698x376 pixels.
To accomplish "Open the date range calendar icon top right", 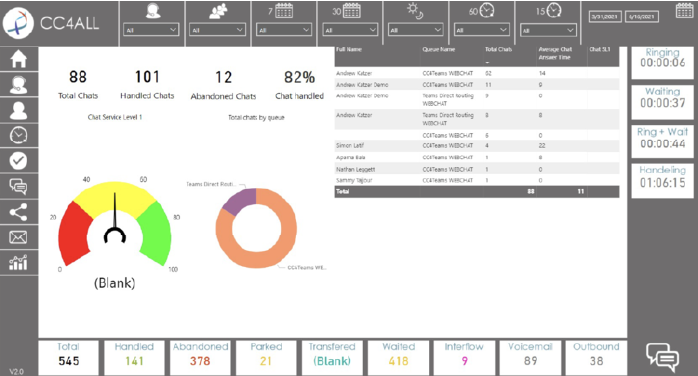I will [x=684, y=10].
